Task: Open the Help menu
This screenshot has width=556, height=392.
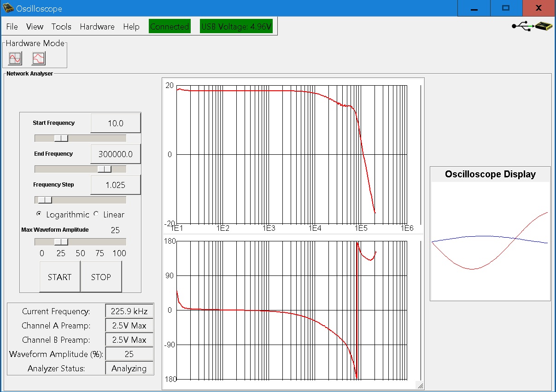Action: pos(131,27)
